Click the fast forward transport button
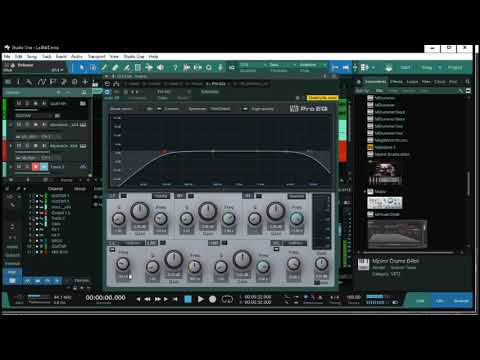480x360 pixels. tap(158, 299)
